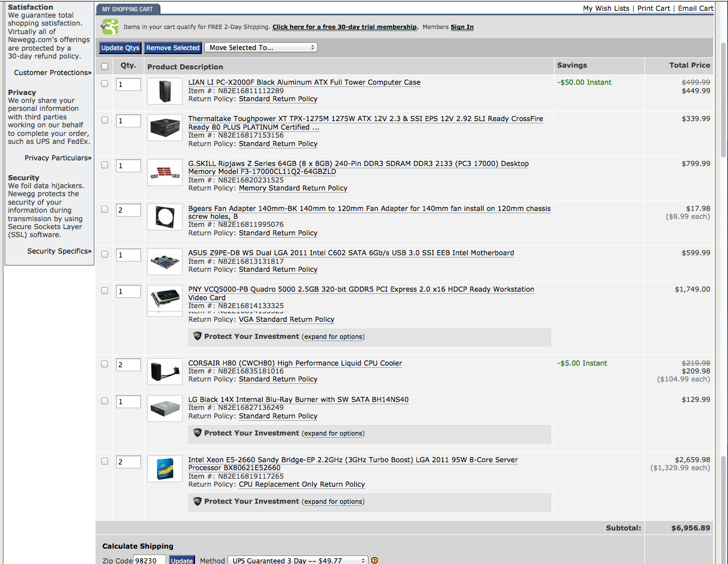This screenshot has height=564, width=728.
Task: Click the quantity field for LIAN LI case
Action: [129, 85]
